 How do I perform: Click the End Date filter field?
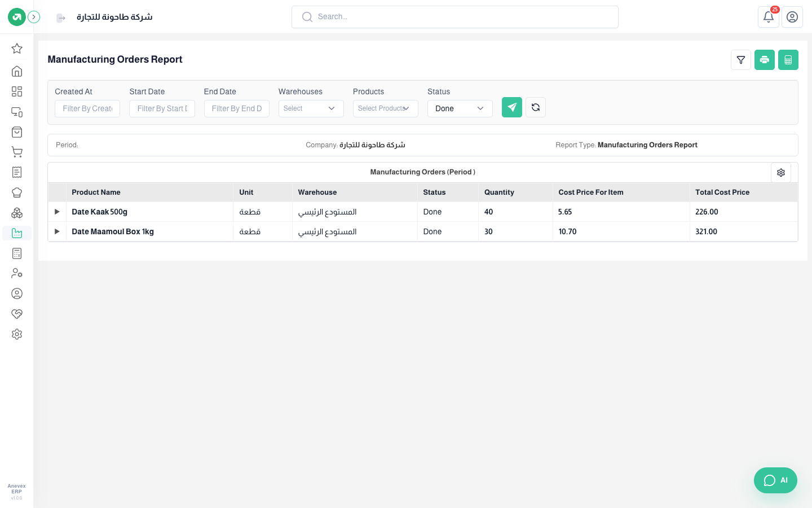(237, 108)
